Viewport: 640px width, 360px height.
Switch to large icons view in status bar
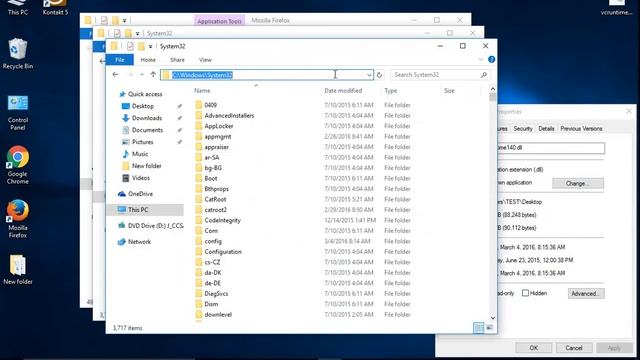489,327
